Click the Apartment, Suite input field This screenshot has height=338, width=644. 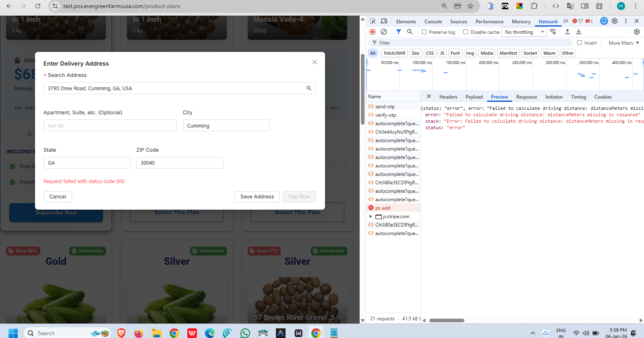(x=110, y=126)
